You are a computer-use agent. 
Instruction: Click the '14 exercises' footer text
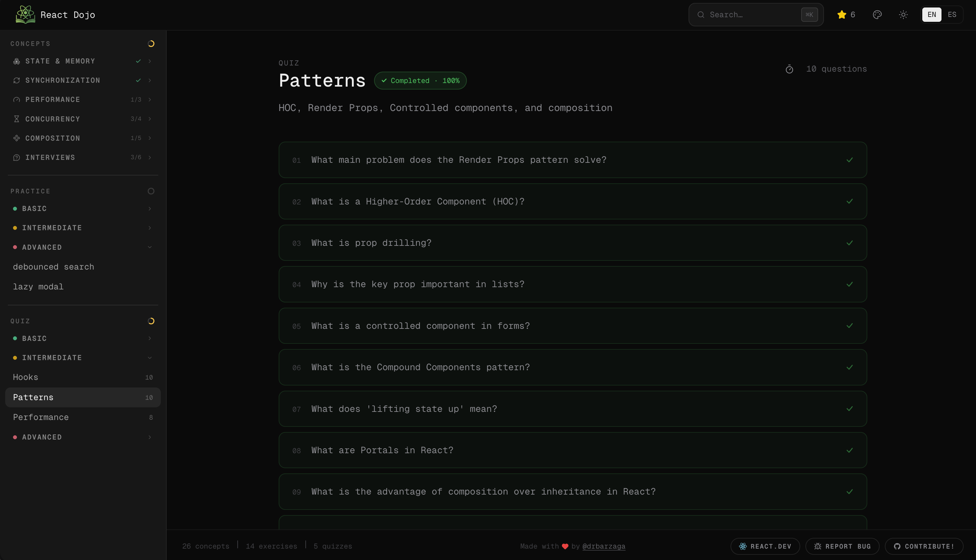(272, 546)
